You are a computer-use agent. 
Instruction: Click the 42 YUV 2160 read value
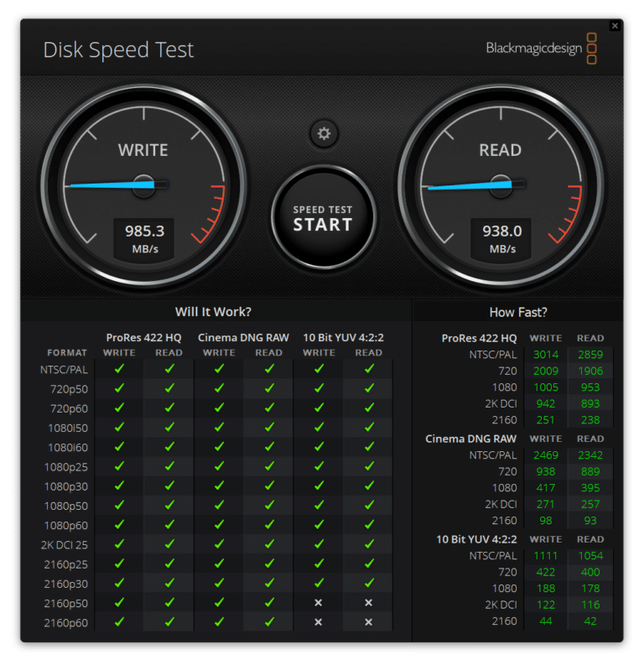pos(590,621)
